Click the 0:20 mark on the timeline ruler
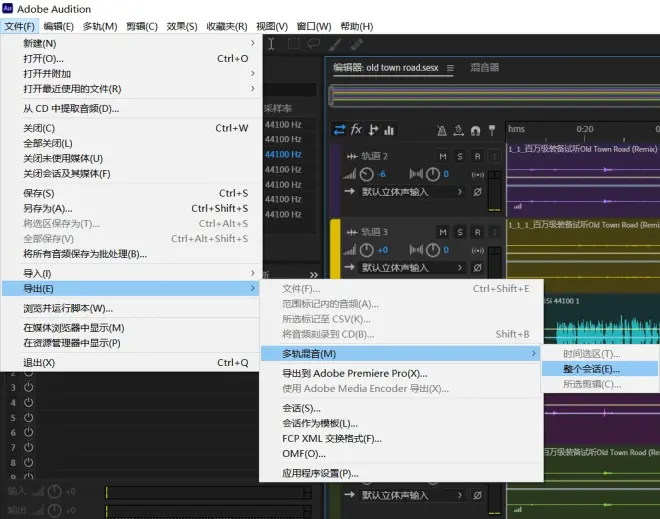660x519 pixels. coord(585,129)
